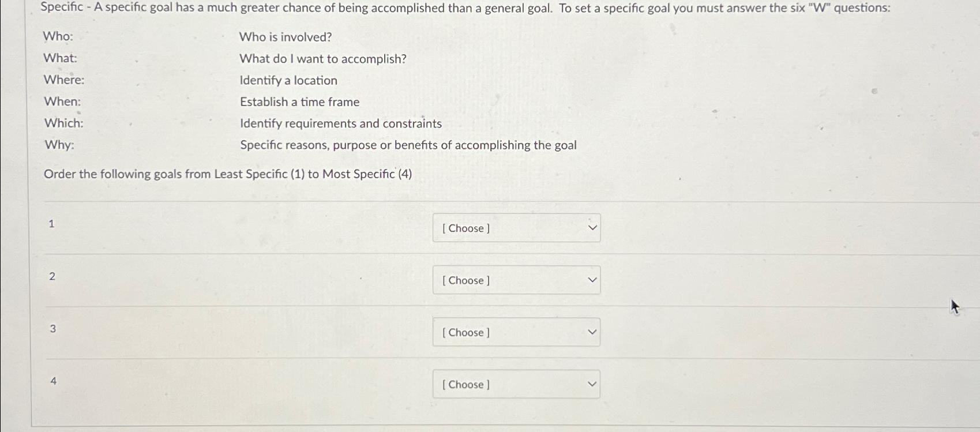Click the 'When:' label text
The width and height of the screenshot is (980, 432).
tap(62, 102)
